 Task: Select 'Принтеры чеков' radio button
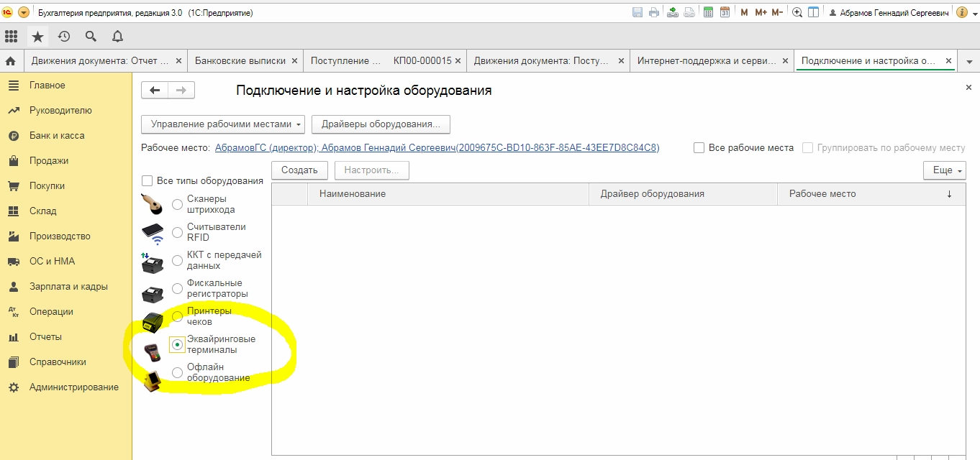(177, 317)
